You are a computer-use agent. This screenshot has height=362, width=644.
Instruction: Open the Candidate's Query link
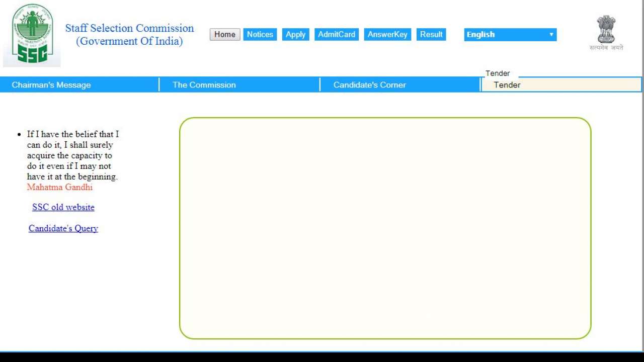point(63,228)
